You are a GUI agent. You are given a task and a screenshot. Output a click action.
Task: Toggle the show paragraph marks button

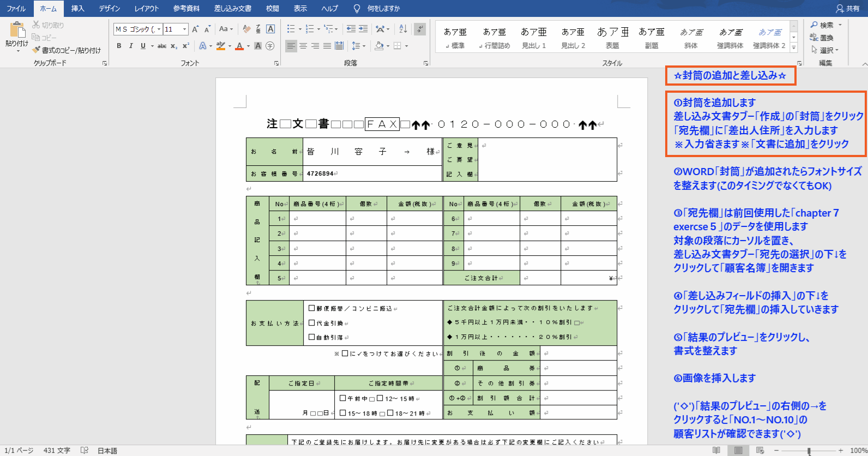click(x=419, y=29)
